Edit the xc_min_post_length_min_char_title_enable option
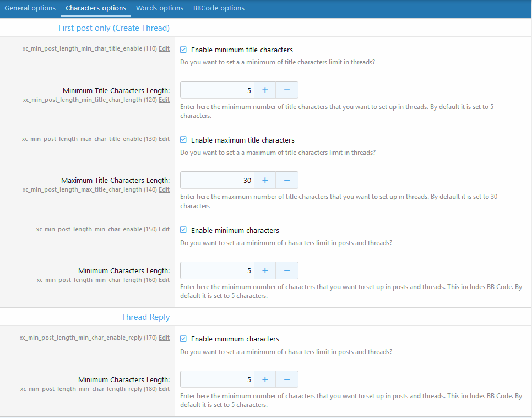Image resolution: width=532 pixels, height=418 pixels. point(164,49)
